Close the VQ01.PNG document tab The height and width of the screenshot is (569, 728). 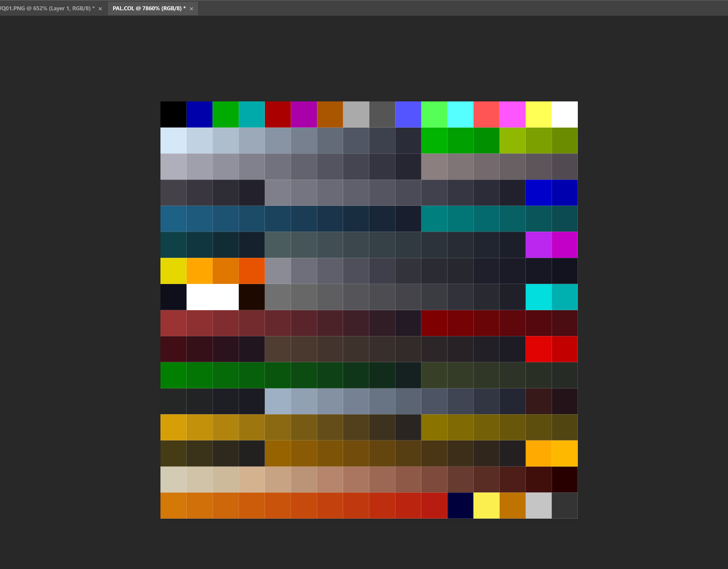(100, 9)
